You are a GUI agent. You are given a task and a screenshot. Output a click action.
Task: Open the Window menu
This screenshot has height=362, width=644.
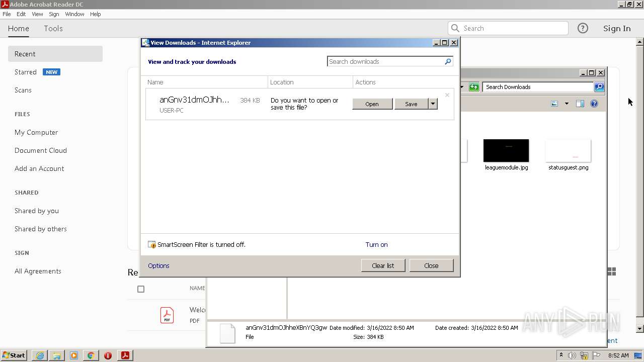pos(74,14)
